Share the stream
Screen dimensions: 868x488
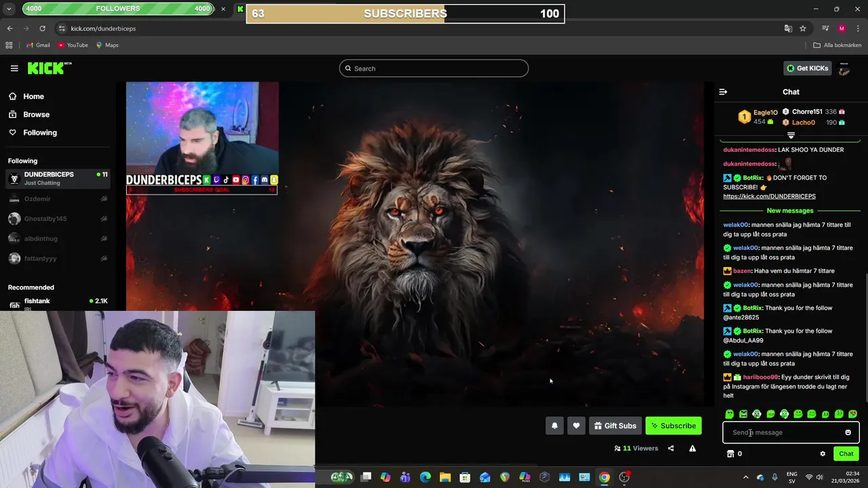pyautogui.click(x=671, y=448)
